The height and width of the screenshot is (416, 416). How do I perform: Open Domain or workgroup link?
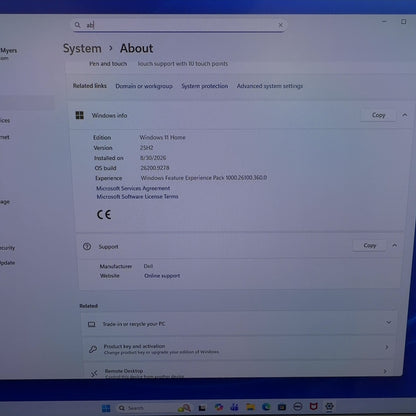144,86
